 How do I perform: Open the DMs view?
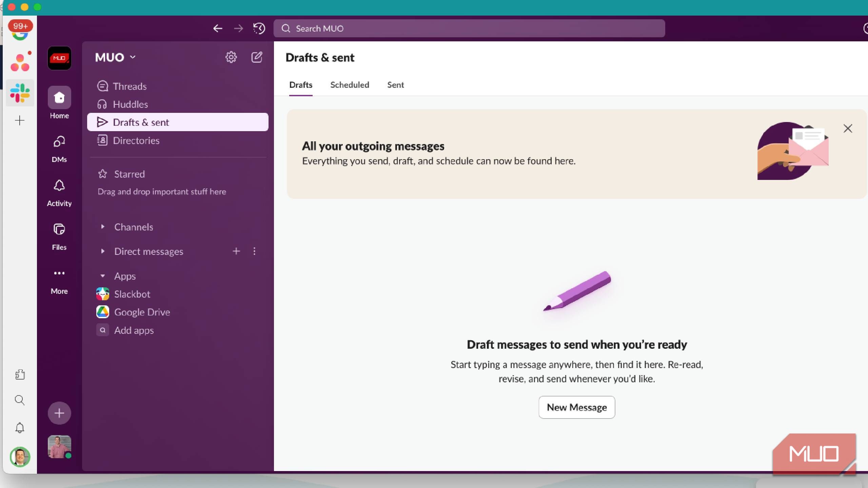click(x=59, y=149)
